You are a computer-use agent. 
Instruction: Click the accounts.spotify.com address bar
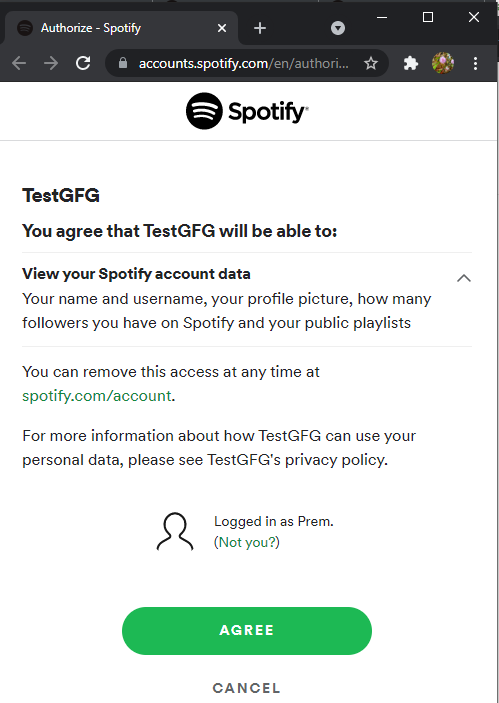[242, 63]
